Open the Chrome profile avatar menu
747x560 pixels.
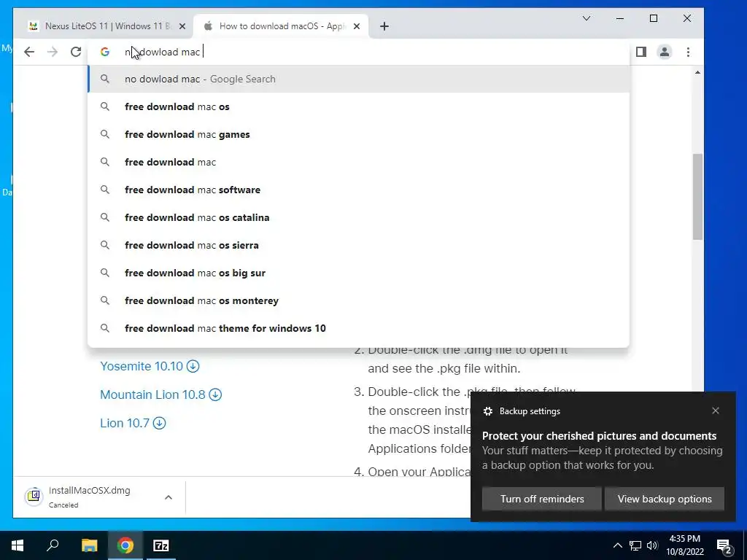tap(665, 52)
